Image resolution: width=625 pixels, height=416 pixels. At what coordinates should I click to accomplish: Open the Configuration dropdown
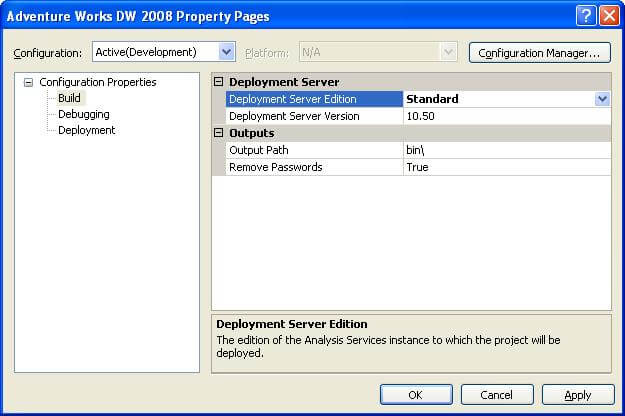tap(226, 52)
